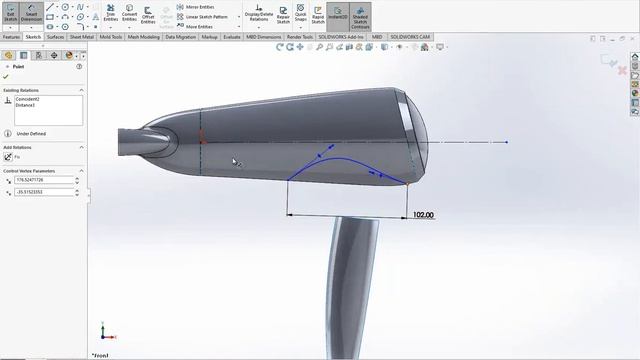640x360 pixels.
Task: Click the Quick Snaps icon
Action: point(300,13)
